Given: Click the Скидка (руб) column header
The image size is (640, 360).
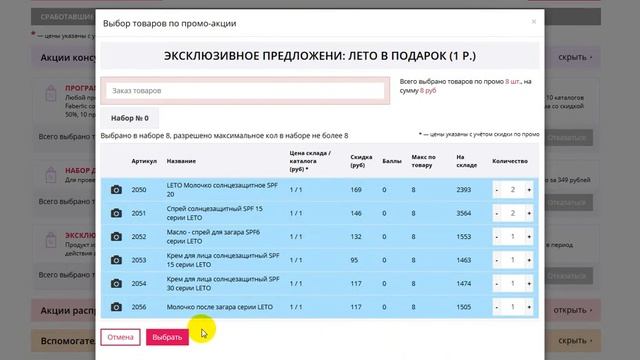Looking at the screenshot, I should pos(361,161).
